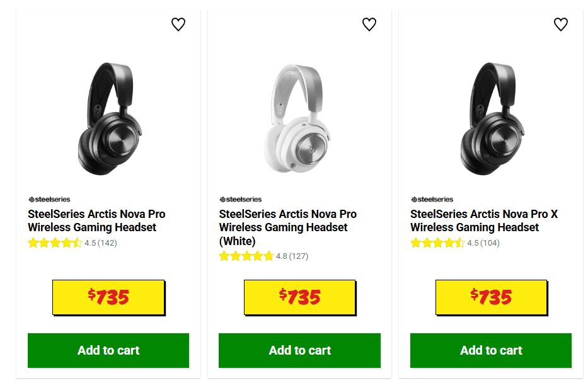Open SteelSeries Arctis Nova Pro Wireless title link
Viewport: 588px width, 383px height.
(x=96, y=220)
